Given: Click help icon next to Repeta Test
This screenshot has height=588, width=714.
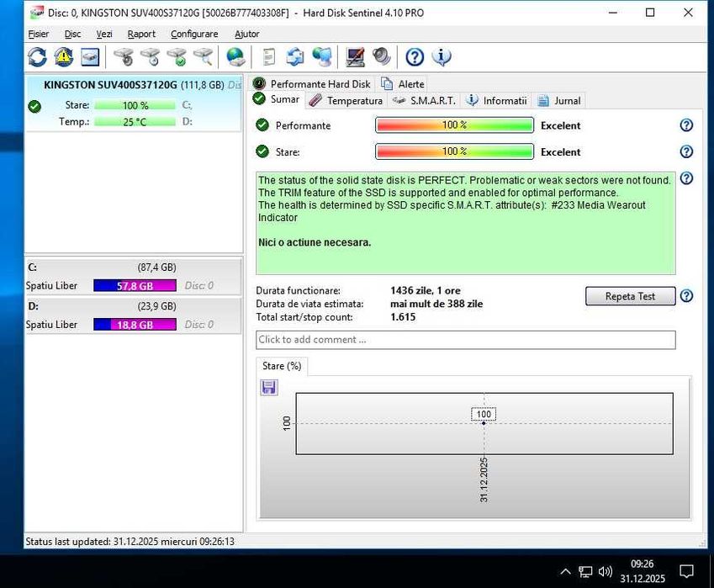Looking at the screenshot, I should point(686,296).
